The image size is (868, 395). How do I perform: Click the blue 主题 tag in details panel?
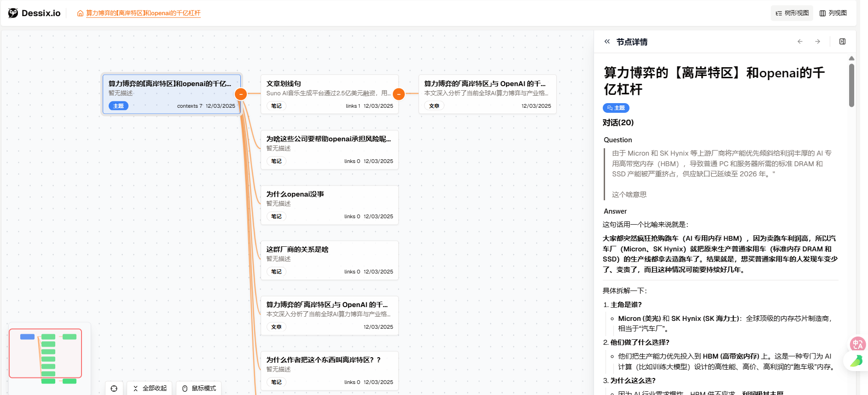pyautogui.click(x=616, y=108)
